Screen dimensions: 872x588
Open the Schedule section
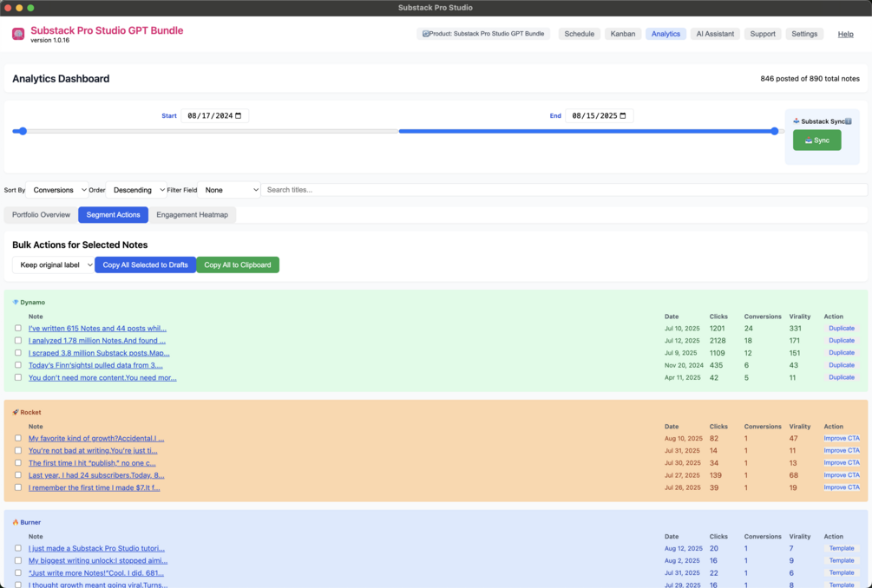579,34
